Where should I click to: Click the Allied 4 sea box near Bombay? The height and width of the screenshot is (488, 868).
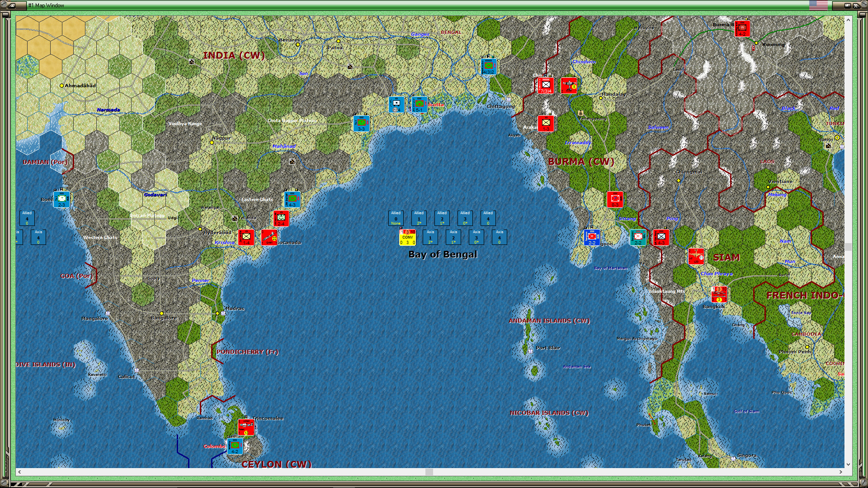point(27,218)
